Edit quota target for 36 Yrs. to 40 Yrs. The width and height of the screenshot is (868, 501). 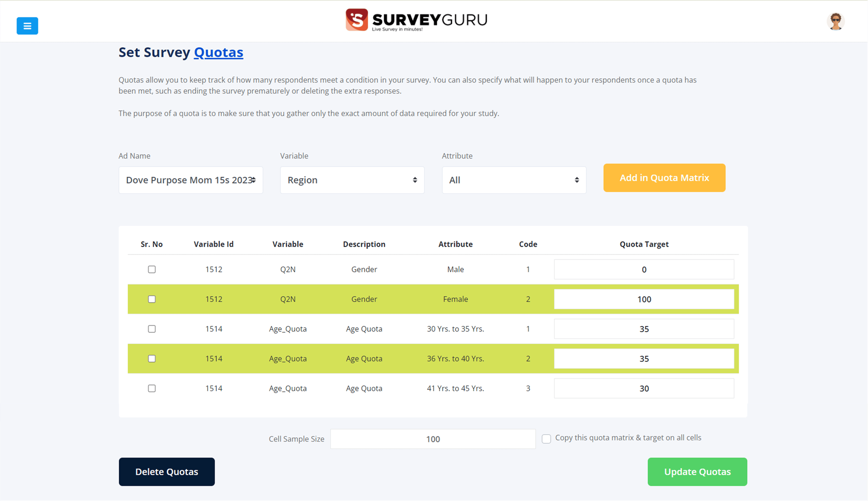pos(644,358)
